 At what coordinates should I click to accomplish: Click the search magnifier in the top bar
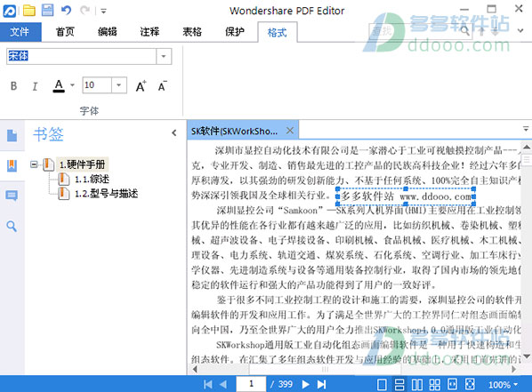click(x=464, y=31)
